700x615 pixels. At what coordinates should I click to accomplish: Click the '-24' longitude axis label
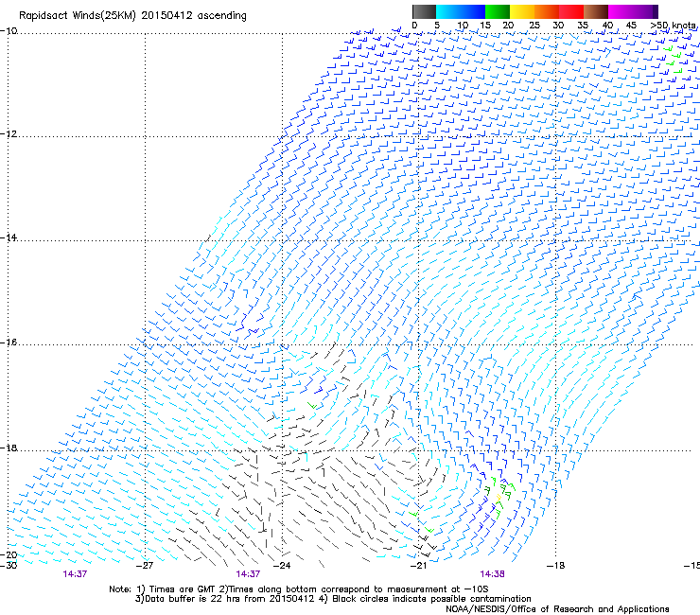tap(281, 566)
